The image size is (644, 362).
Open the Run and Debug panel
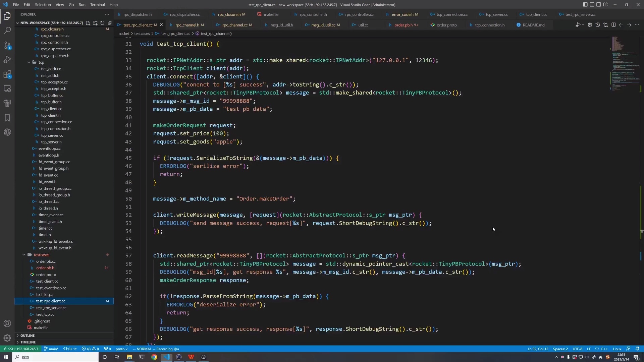point(7,59)
